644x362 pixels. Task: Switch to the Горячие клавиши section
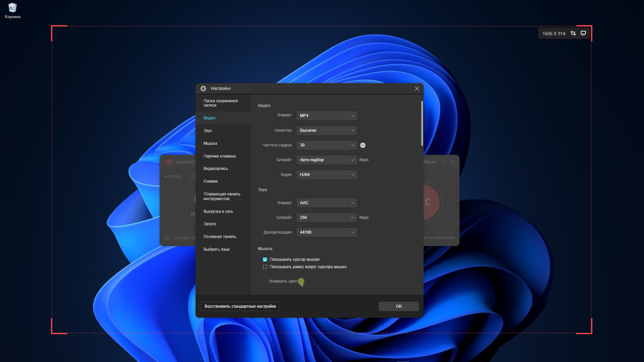point(220,156)
